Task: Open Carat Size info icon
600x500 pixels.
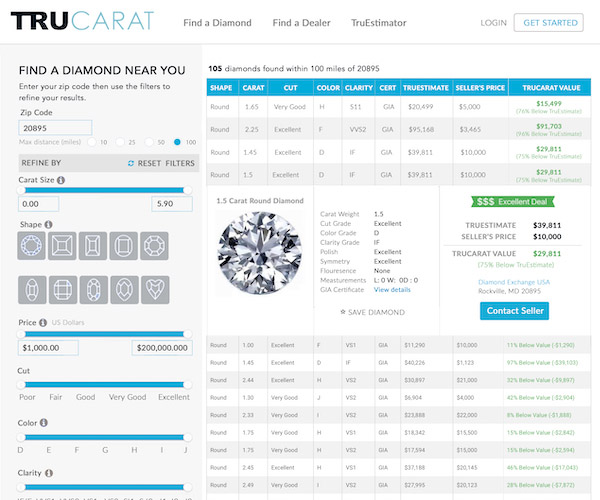Action: [61, 180]
